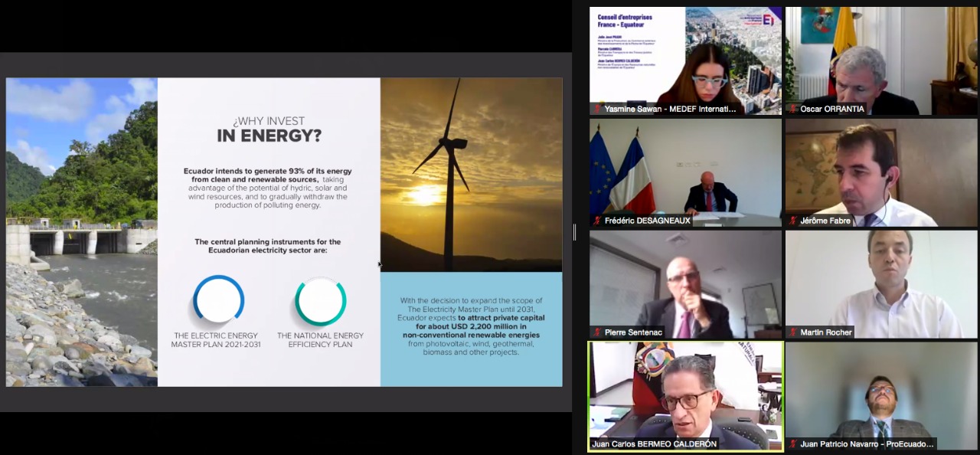
Task: Click the blue ring above Electric Energy Master Plan
Action: 218,300
